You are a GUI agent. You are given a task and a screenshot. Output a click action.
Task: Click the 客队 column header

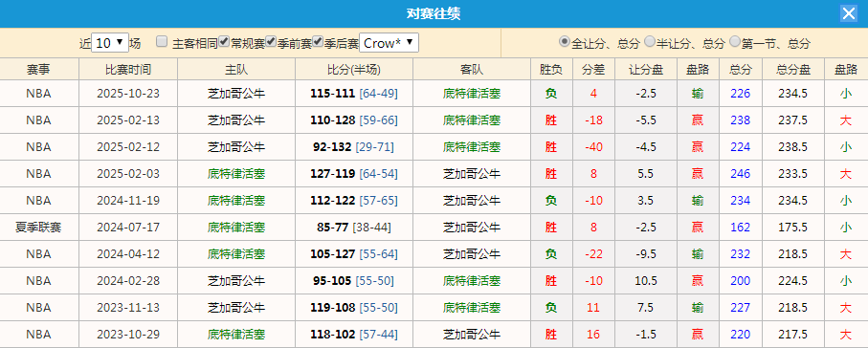(472, 69)
